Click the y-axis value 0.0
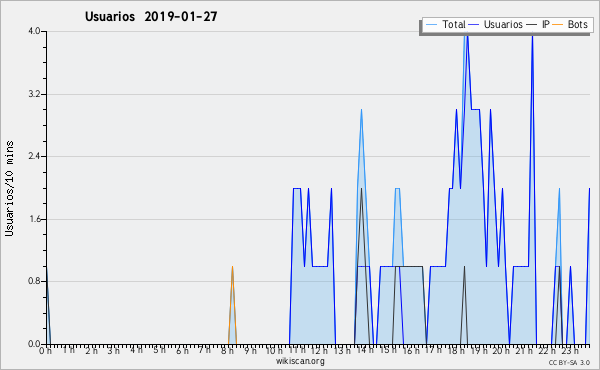The width and height of the screenshot is (600, 370). pyautogui.click(x=34, y=344)
